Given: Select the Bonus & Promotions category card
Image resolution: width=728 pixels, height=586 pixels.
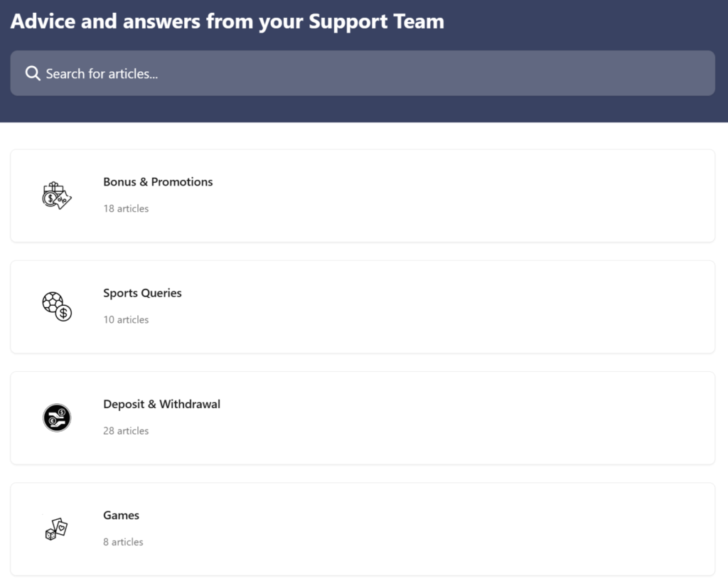Looking at the screenshot, I should [363, 196].
